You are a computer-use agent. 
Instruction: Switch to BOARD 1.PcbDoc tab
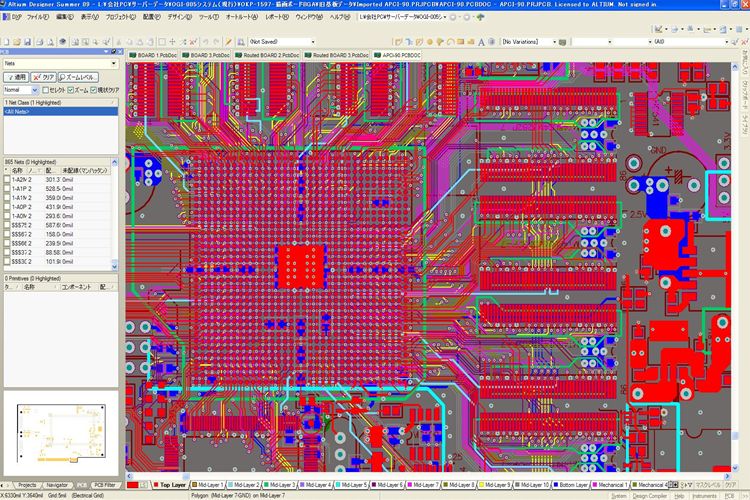(x=153, y=56)
